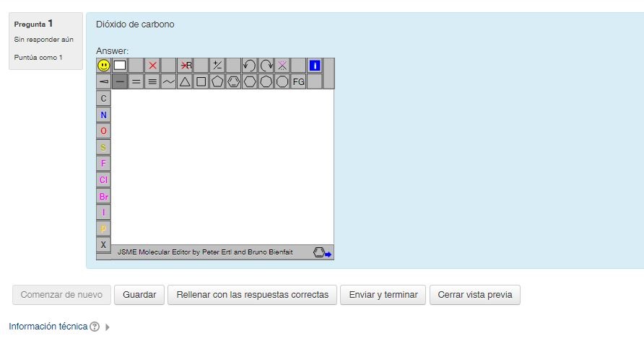Open the FG functional groups menu
The height and width of the screenshot is (341, 644).
[x=298, y=81]
